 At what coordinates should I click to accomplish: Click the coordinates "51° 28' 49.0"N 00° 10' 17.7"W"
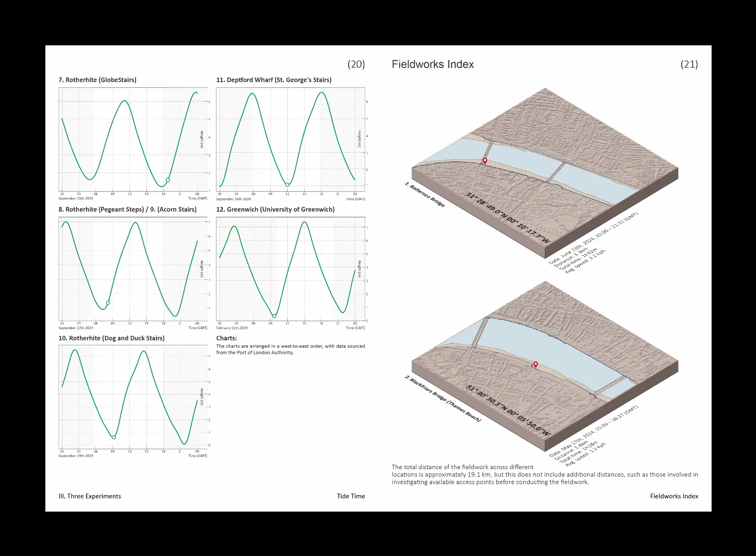(x=508, y=218)
